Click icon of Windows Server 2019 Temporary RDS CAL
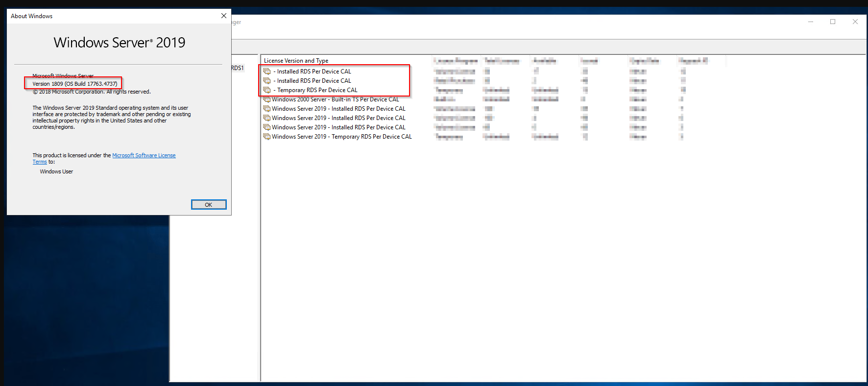 pyautogui.click(x=267, y=137)
